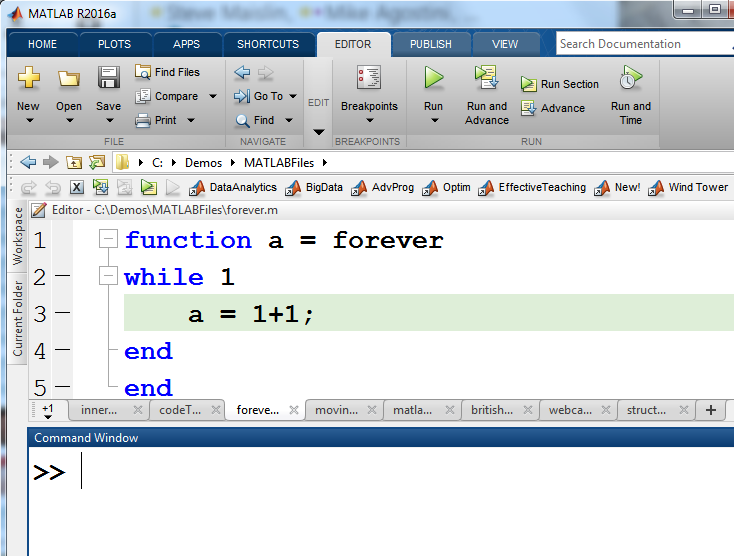The image size is (734, 556).
Task: Click the New file icon
Action: coord(28,79)
